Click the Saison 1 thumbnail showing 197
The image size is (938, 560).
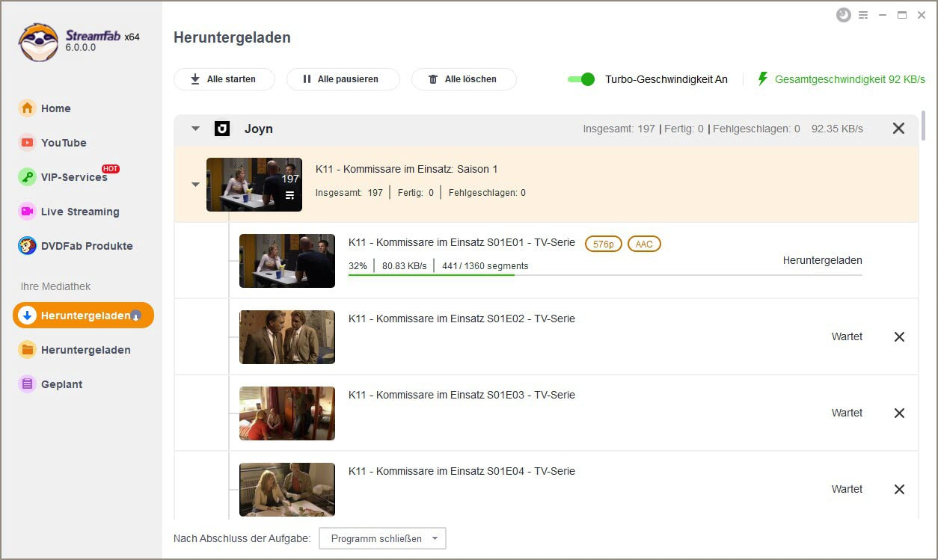coord(254,185)
